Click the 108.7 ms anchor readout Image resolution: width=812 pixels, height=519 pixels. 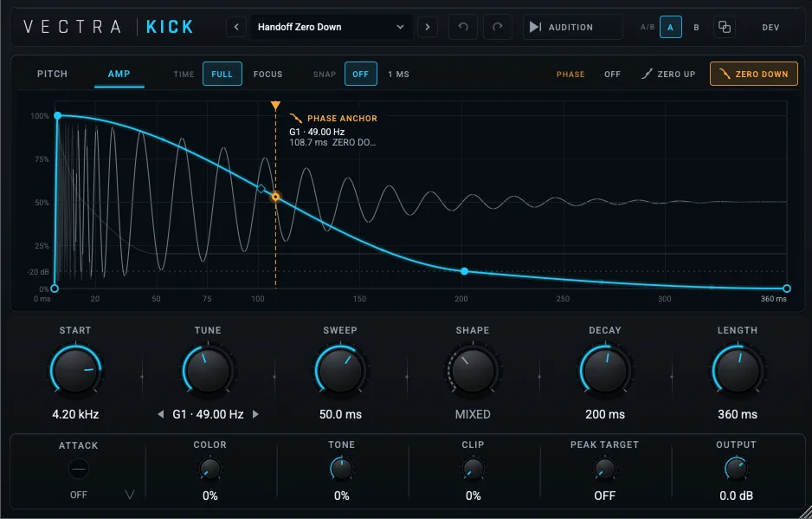(x=308, y=142)
